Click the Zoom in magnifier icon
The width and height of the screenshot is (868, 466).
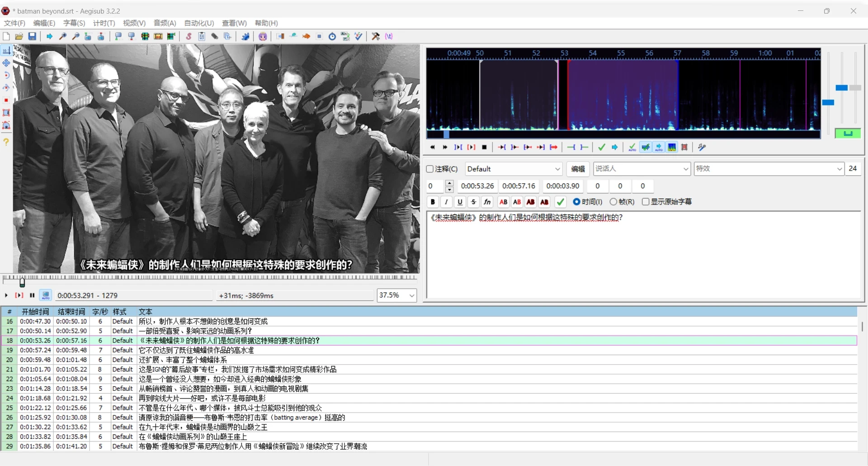tap(63, 36)
